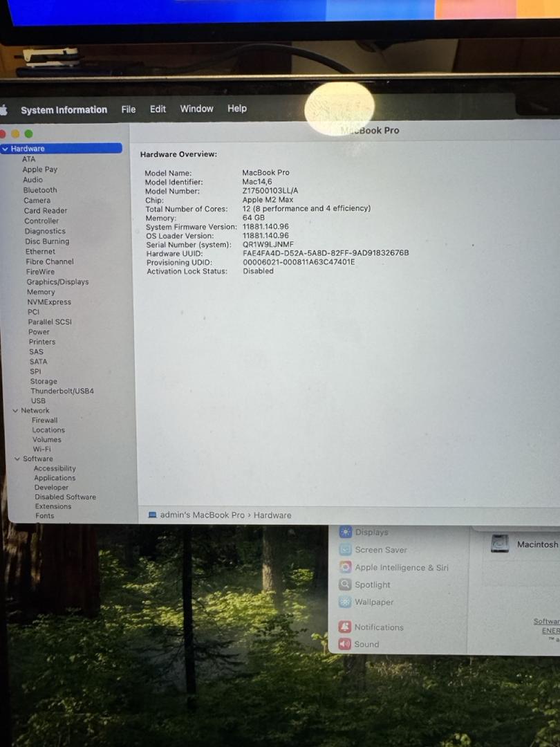Screen dimensions: 560x747
Task: Open the File menu
Action: coord(128,109)
